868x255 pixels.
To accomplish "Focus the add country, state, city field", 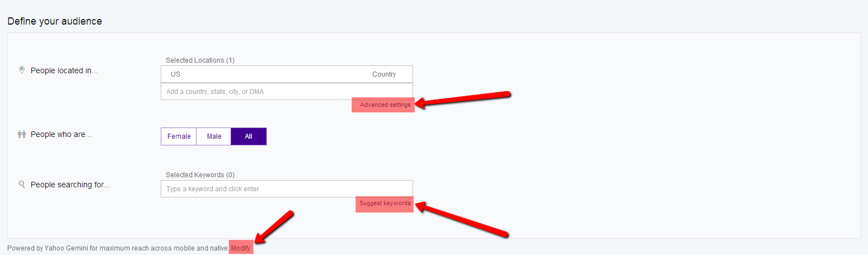I will (287, 92).
